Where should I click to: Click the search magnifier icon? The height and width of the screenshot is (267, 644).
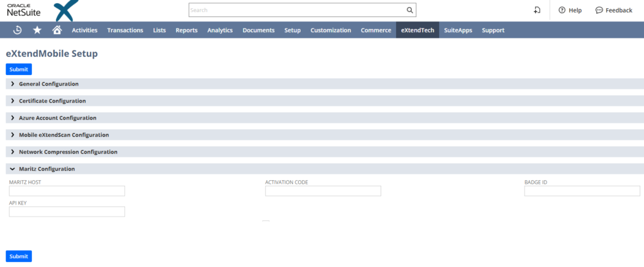[x=409, y=10]
